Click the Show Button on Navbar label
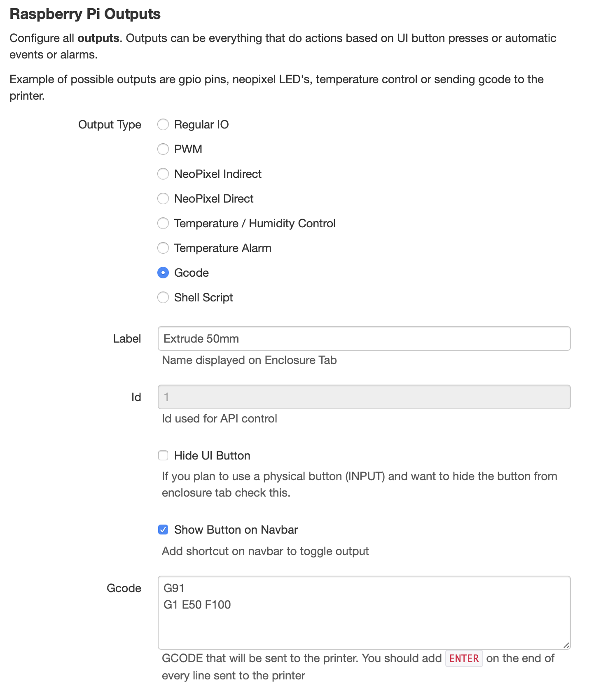Viewport: 589px width, 700px height. [x=236, y=530]
